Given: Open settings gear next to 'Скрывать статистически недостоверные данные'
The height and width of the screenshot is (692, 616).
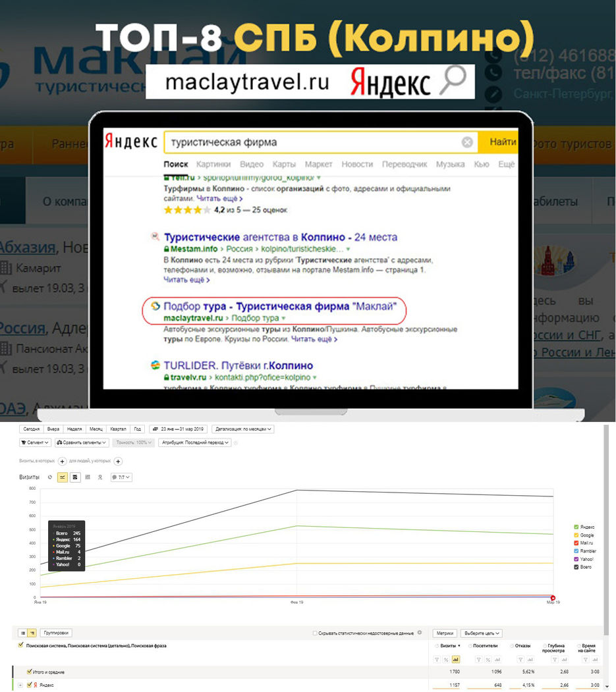Looking at the screenshot, I should click(420, 633).
